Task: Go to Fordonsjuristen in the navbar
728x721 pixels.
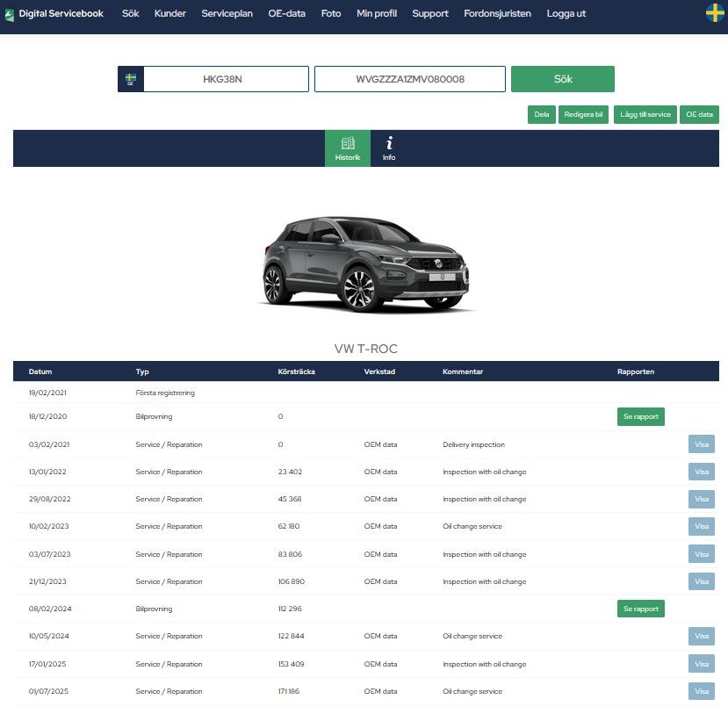Action: point(497,14)
